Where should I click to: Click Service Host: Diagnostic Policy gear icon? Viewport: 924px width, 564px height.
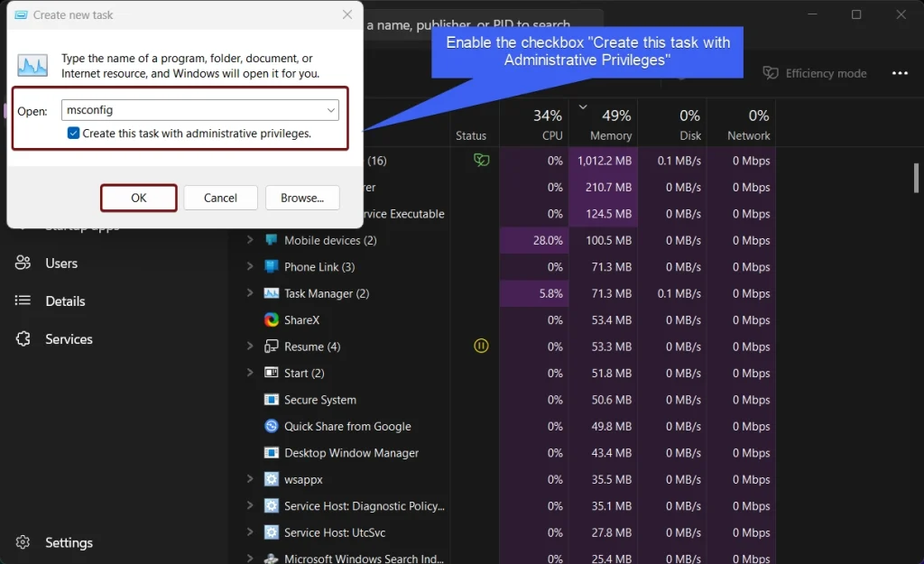[x=271, y=505]
